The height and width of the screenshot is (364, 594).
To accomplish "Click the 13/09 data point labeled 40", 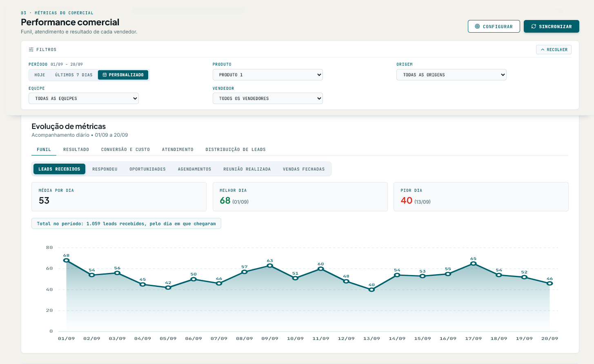I will tap(372, 290).
